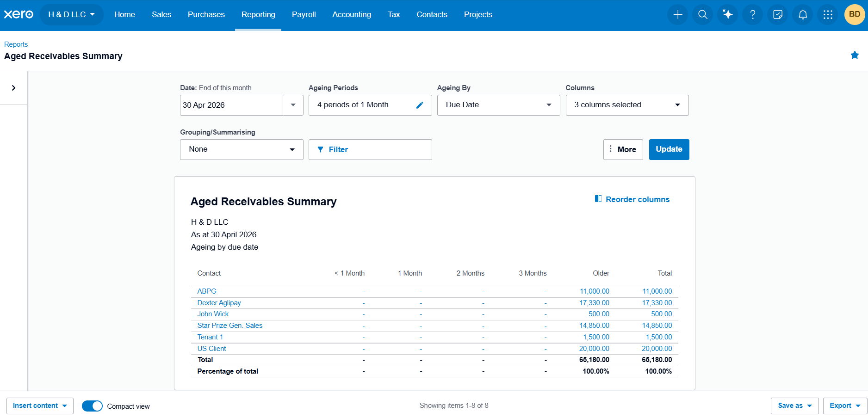Edit ageing periods with pencil icon
The height and width of the screenshot is (418, 868).
click(420, 105)
